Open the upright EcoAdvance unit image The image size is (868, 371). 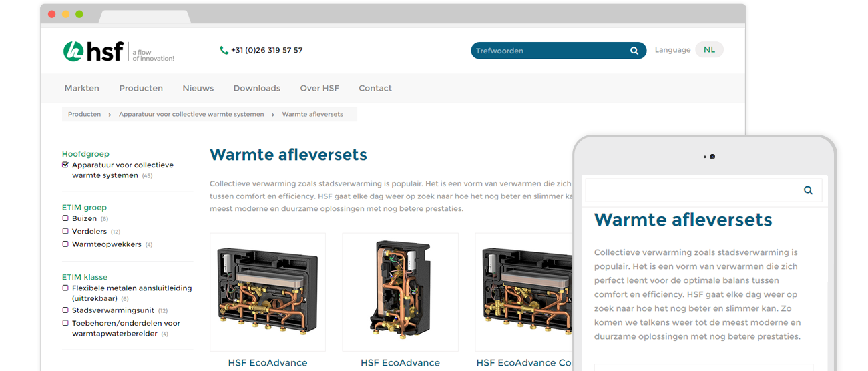(x=400, y=292)
